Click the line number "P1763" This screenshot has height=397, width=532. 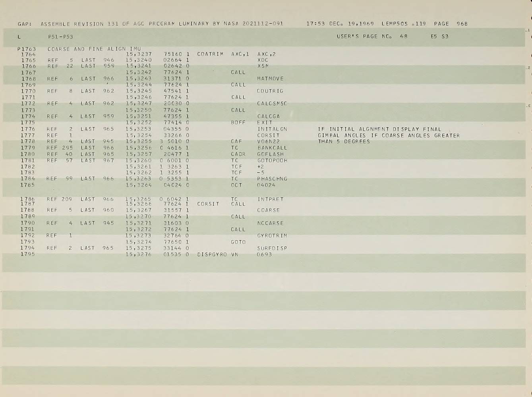tap(27, 49)
